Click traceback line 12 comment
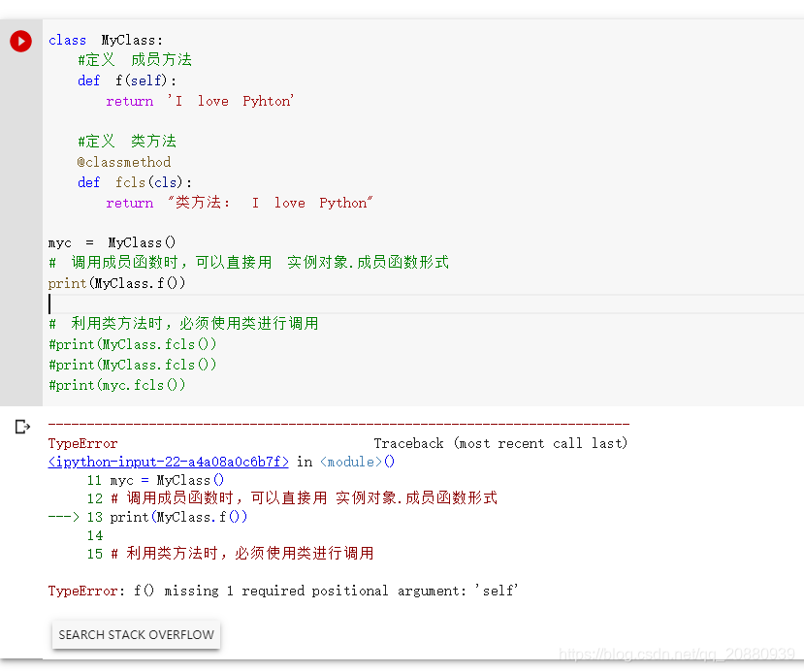 (292, 498)
